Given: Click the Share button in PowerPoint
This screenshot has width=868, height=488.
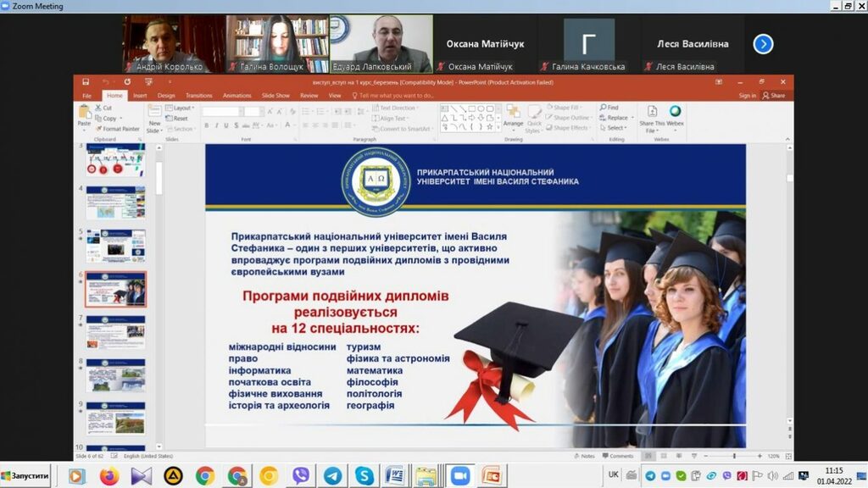Looking at the screenshot, I should point(774,96).
